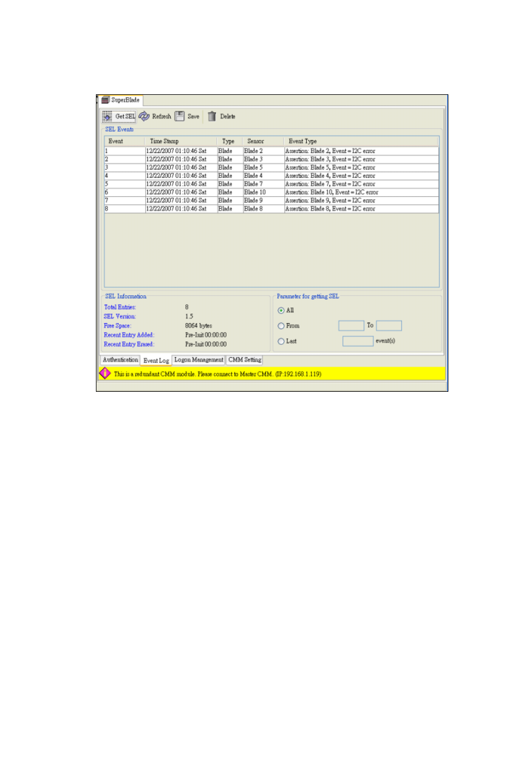Sort by the Event column header
Screen dimensions: 532x764
(125, 141)
